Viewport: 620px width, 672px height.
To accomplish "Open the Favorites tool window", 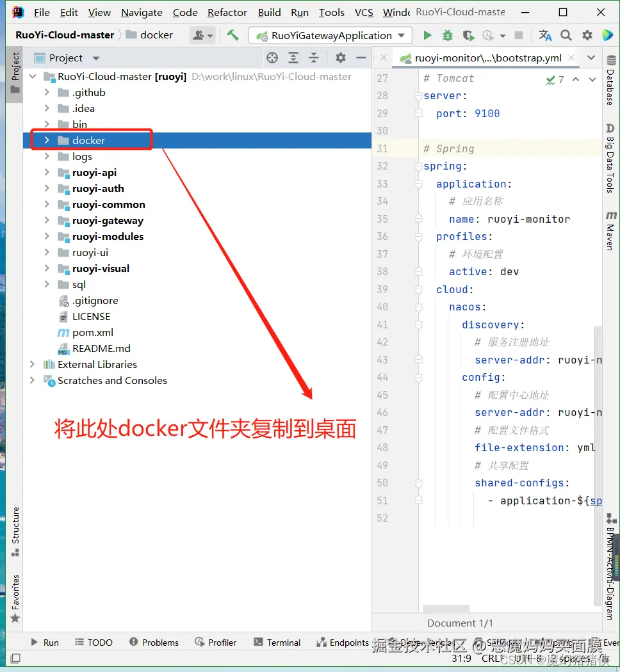I will click(x=15, y=598).
